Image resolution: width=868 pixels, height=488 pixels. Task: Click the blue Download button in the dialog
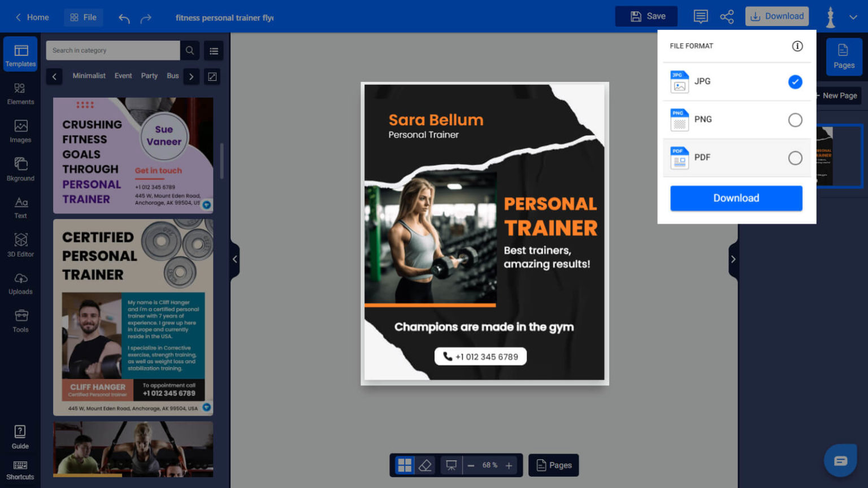point(736,198)
